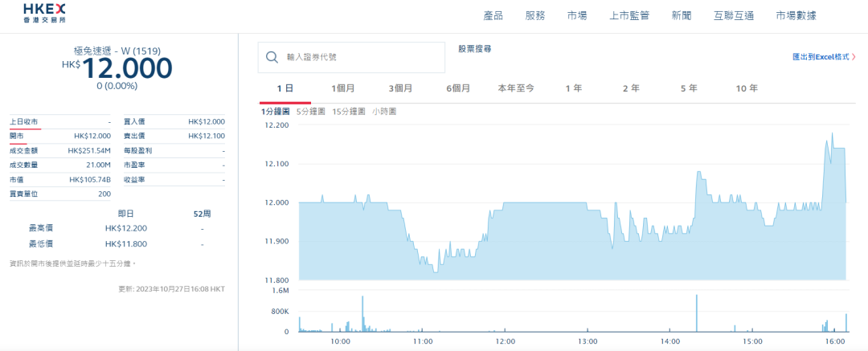This screenshot has height=351, width=868.
Task: Open the 上市監管 menu
Action: 629,15
